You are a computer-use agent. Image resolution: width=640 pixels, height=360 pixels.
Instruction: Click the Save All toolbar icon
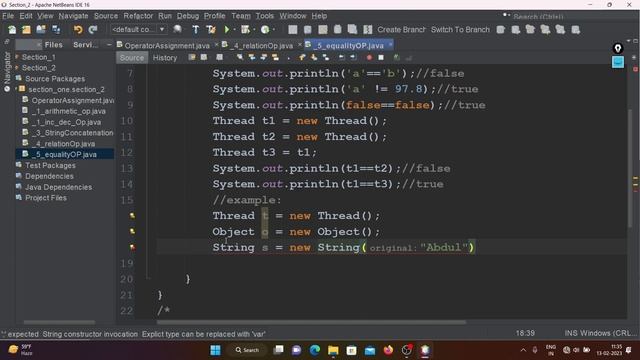point(56,30)
